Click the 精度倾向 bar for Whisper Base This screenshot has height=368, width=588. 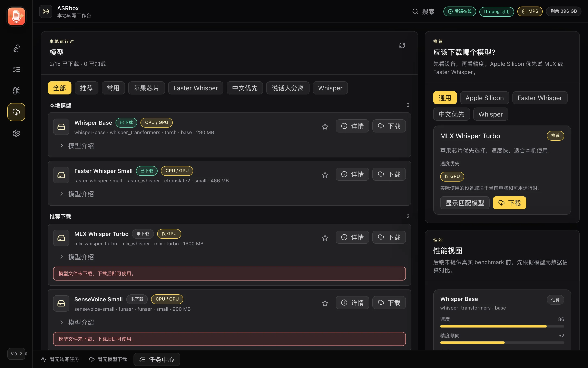tap(502, 343)
